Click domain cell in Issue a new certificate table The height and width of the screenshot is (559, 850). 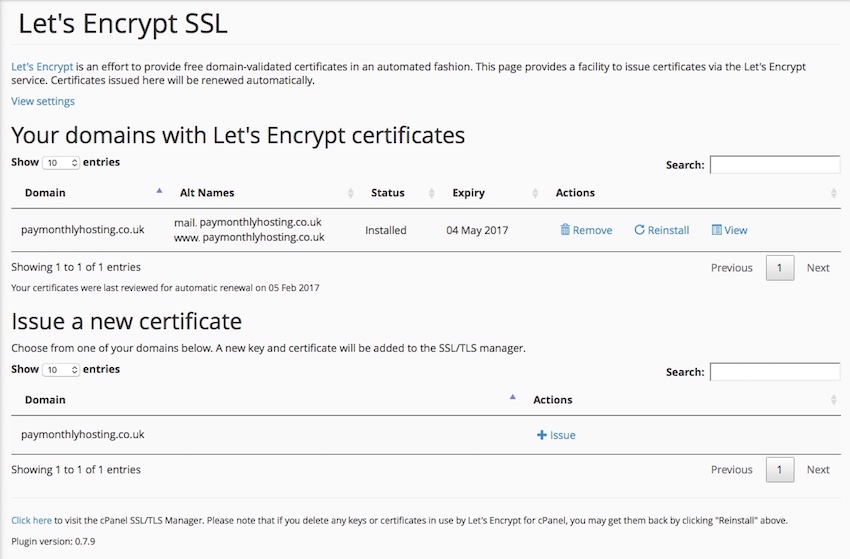click(x=82, y=434)
